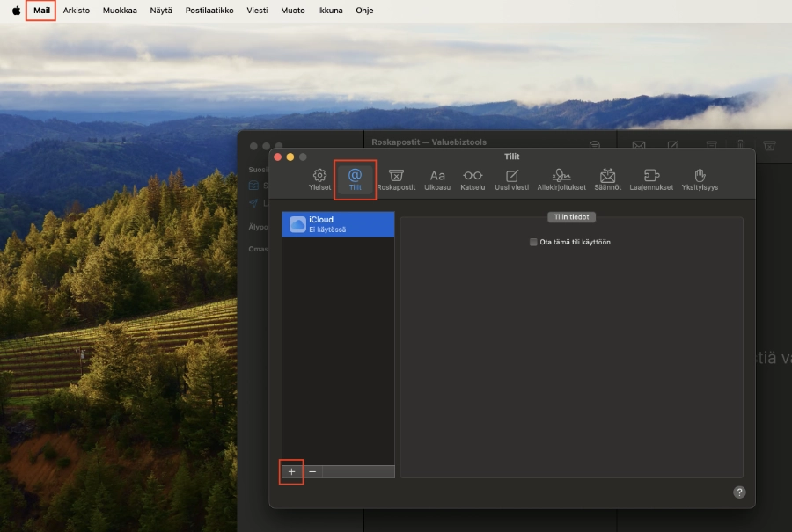Open the Muokkaa menu
Viewport: 792px width, 532px height.
tap(120, 10)
